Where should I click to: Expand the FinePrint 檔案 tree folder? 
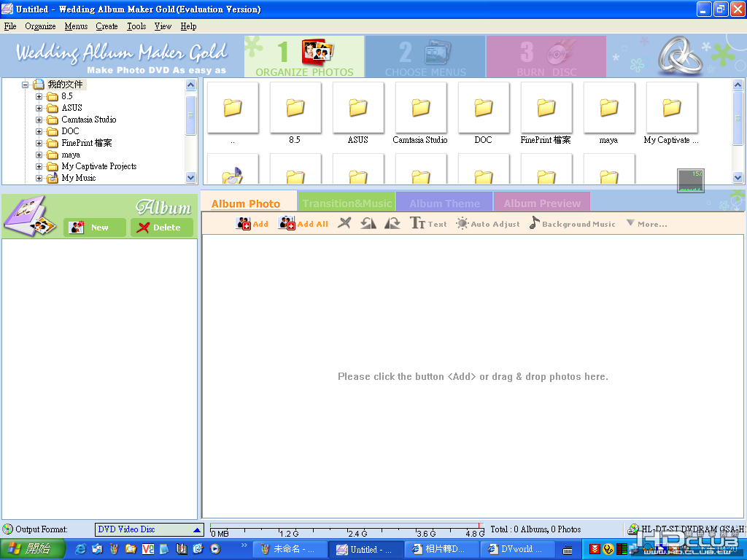tap(39, 143)
